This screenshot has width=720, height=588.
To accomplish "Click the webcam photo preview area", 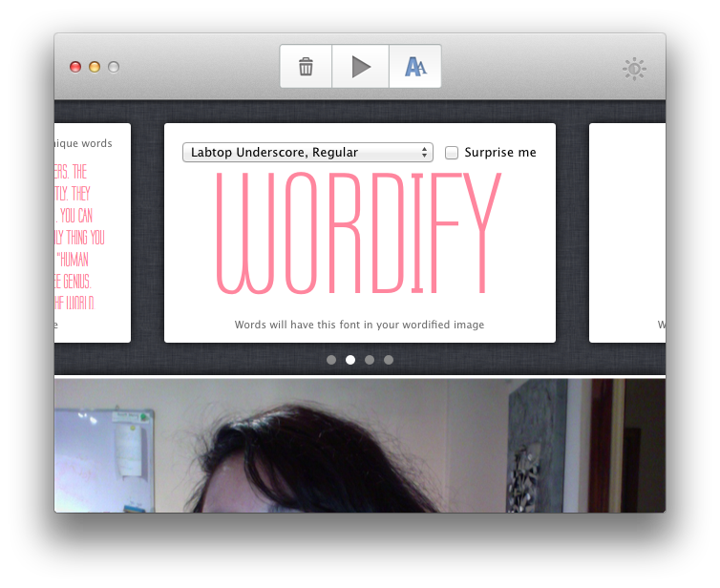I will [359, 447].
